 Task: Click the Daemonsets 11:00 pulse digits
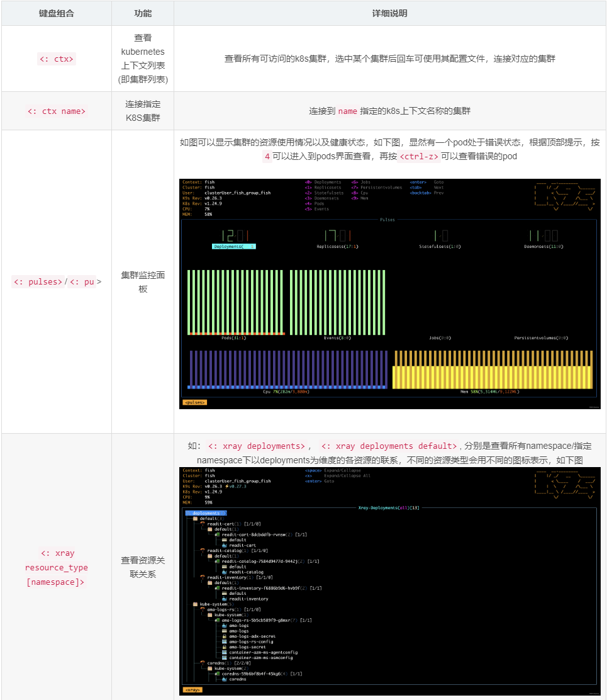(x=543, y=235)
